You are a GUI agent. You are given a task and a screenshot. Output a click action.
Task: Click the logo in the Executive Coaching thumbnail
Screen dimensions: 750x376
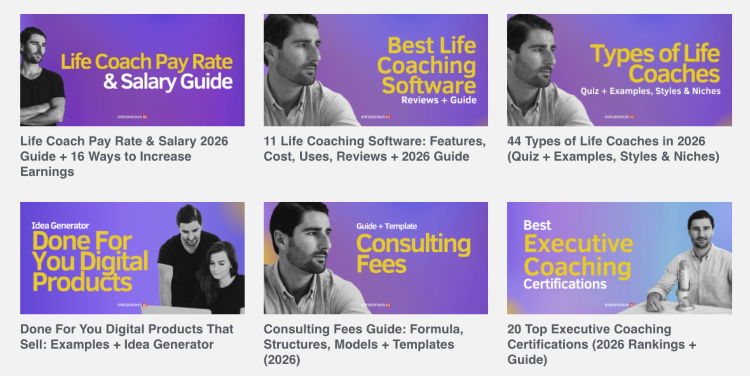[619, 304]
